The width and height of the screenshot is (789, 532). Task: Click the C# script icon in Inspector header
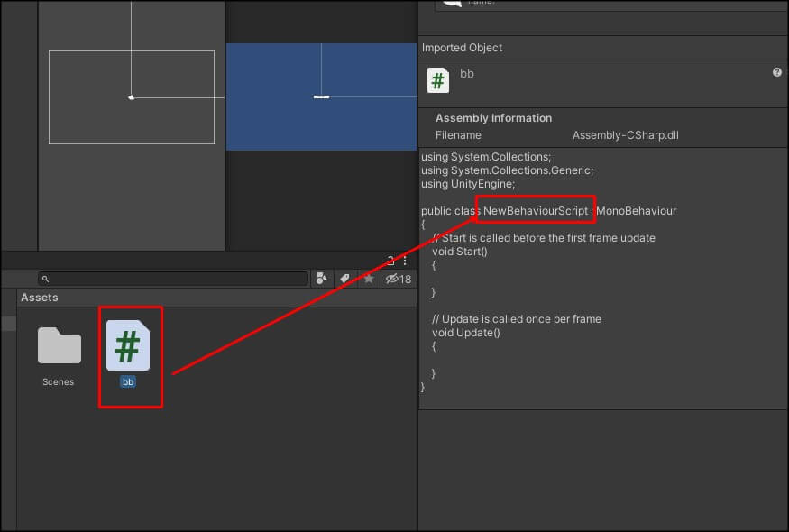(438, 80)
